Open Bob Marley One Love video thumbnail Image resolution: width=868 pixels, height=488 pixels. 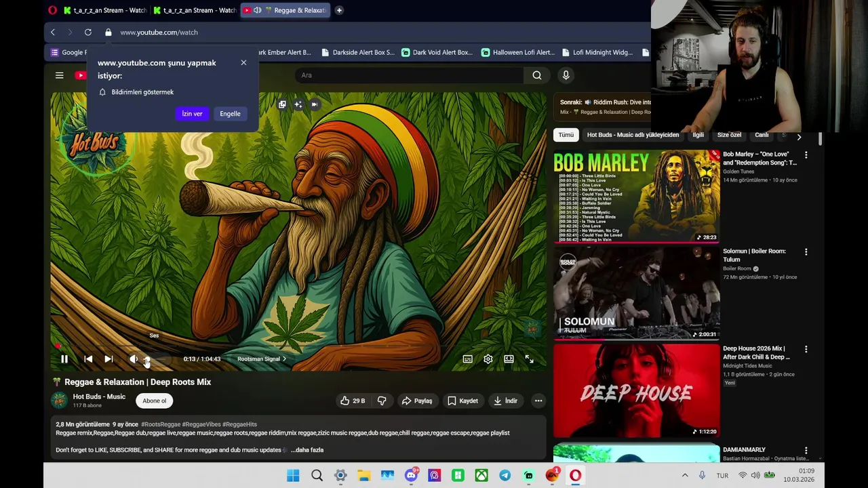(x=637, y=196)
